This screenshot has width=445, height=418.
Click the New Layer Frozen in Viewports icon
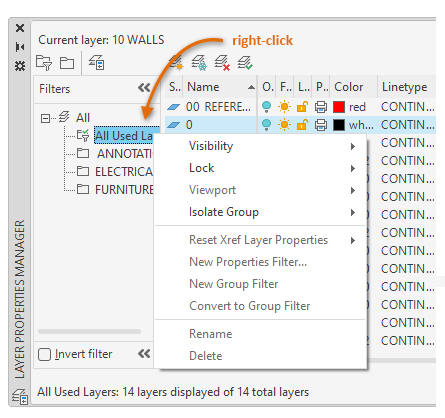(199, 63)
